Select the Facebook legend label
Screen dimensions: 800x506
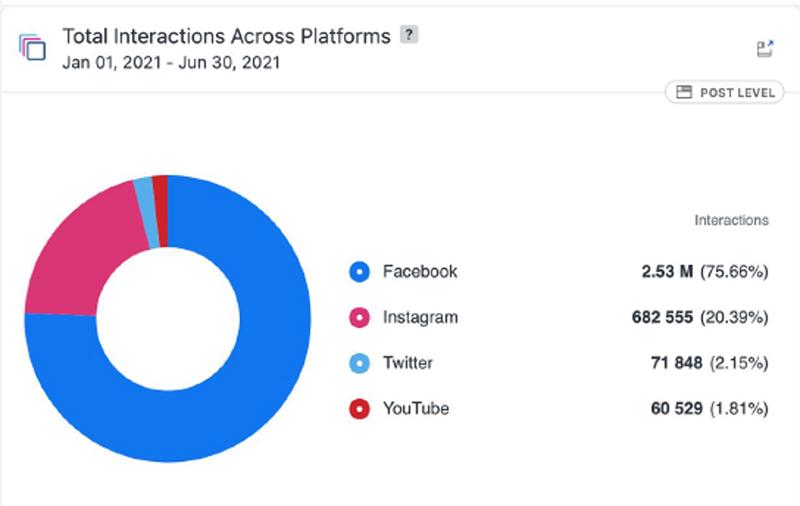tap(420, 271)
